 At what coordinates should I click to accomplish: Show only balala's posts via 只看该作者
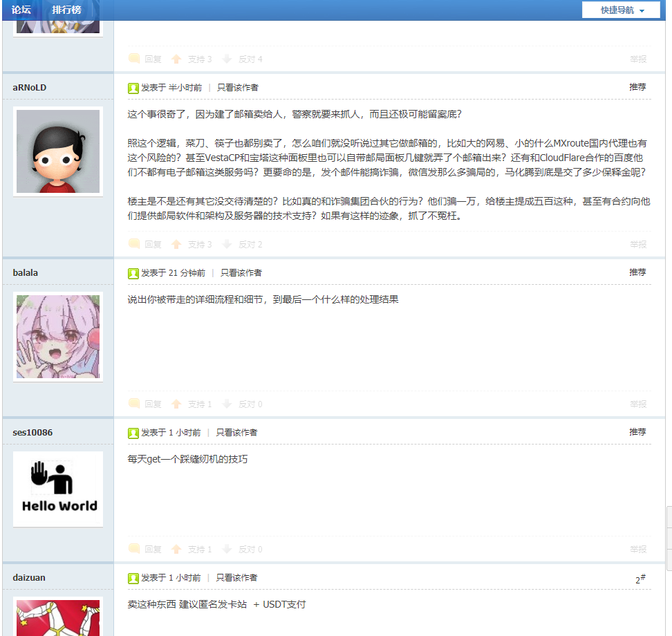(x=241, y=273)
